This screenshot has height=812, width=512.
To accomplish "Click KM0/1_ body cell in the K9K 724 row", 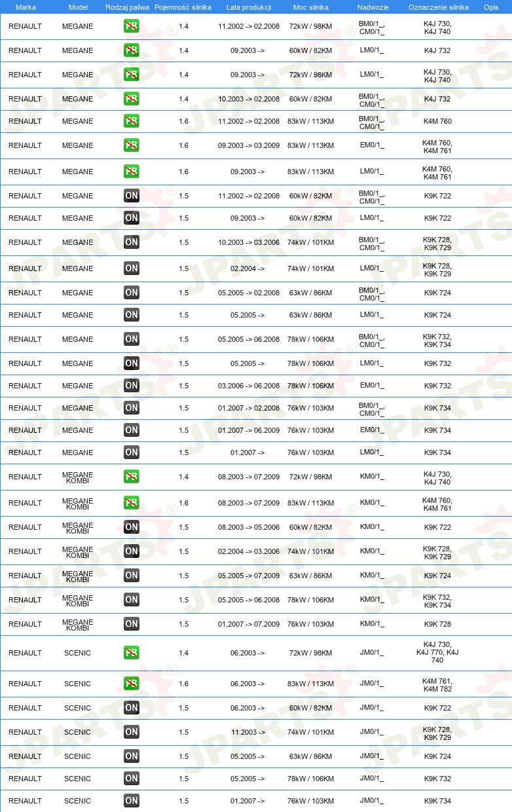I will [372, 576].
